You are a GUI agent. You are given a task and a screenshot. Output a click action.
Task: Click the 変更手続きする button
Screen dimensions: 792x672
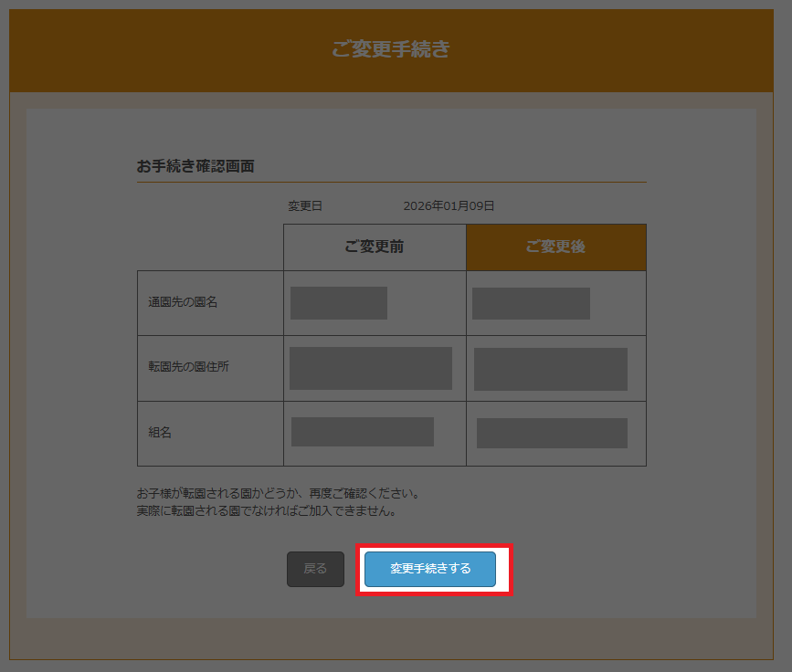430,569
